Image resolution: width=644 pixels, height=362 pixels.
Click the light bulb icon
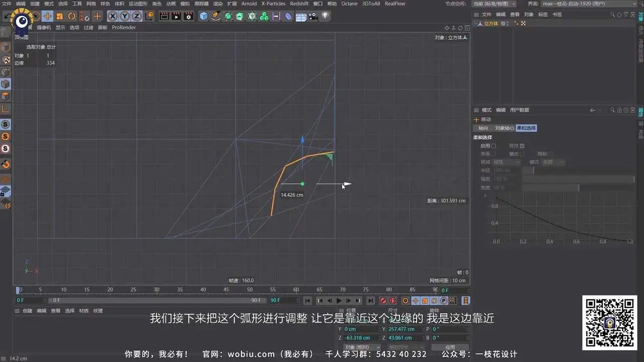click(326, 16)
